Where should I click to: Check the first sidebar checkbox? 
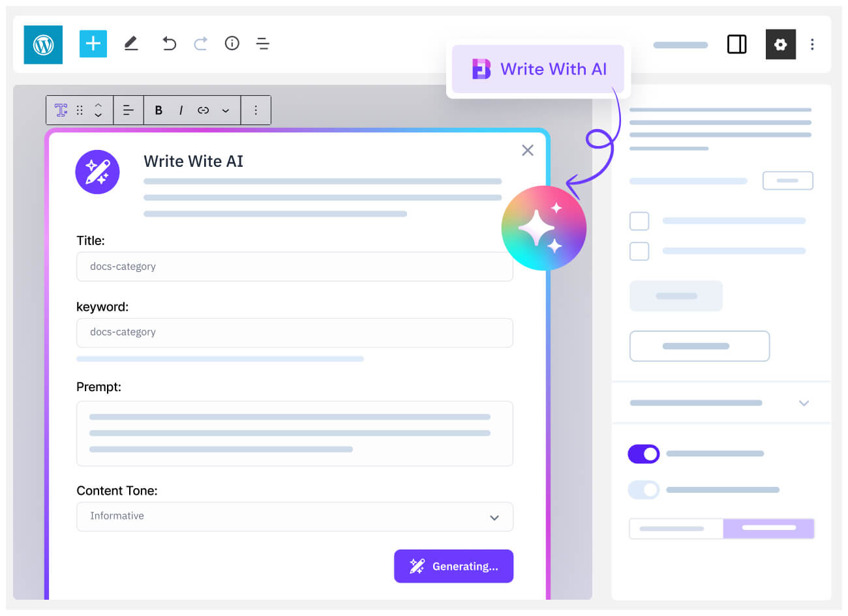point(639,221)
